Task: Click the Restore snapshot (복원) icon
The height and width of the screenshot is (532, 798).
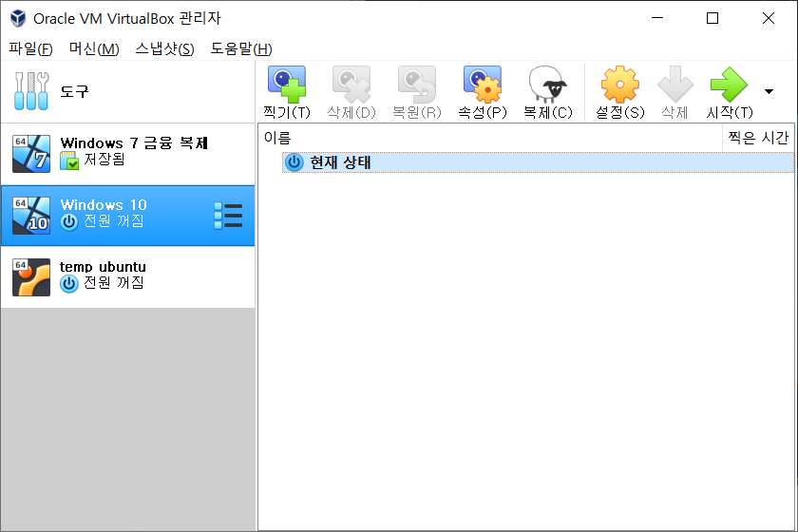Action: click(x=417, y=85)
